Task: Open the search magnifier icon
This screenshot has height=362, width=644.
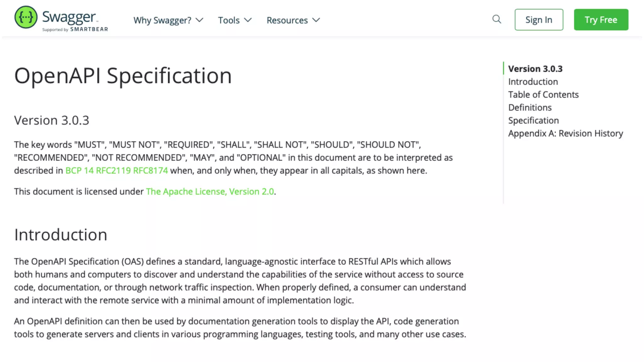Action: point(497,19)
